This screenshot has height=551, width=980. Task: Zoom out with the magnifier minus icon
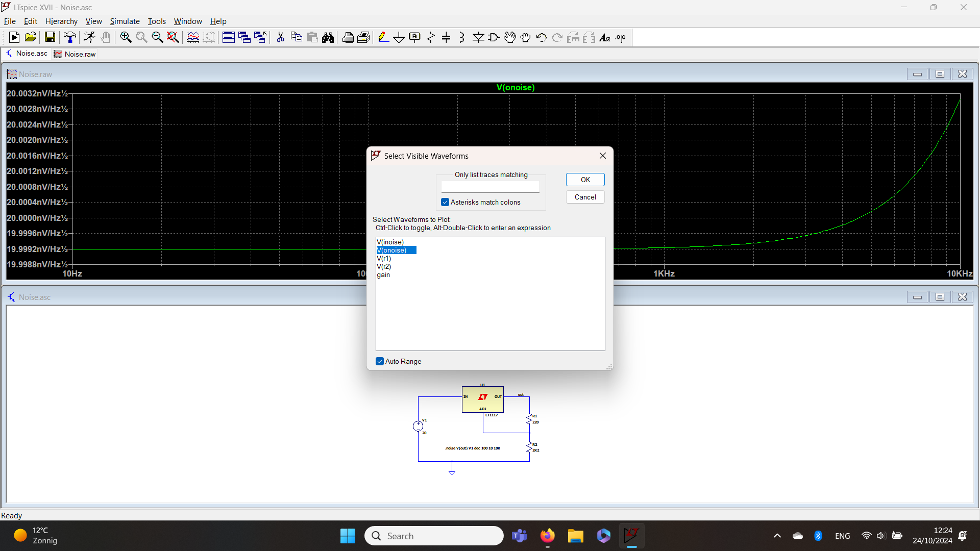pyautogui.click(x=157, y=37)
